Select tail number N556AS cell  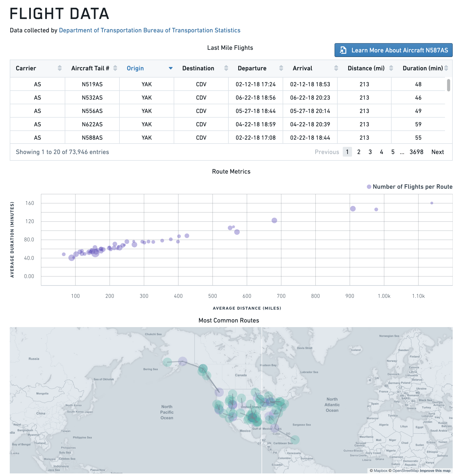pos(92,111)
